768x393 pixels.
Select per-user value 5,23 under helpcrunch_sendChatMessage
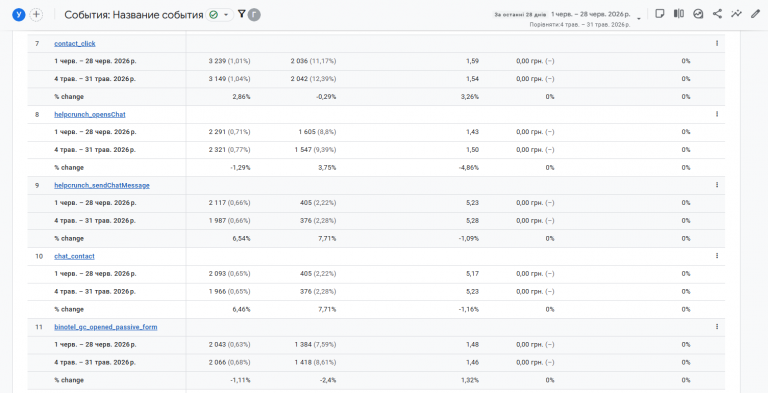pyautogui.click(x=473, y=203)
